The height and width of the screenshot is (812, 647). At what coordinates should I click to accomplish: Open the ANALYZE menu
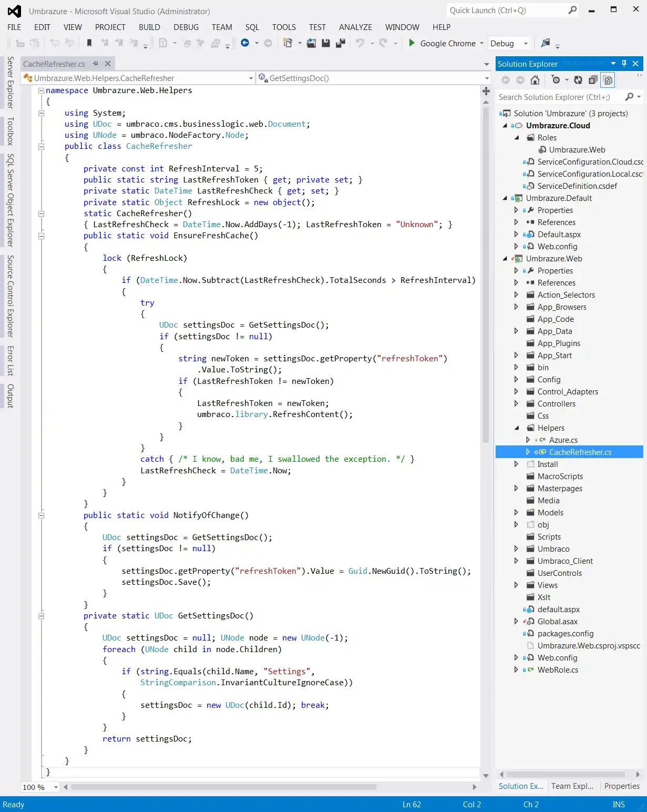(355, 27)
